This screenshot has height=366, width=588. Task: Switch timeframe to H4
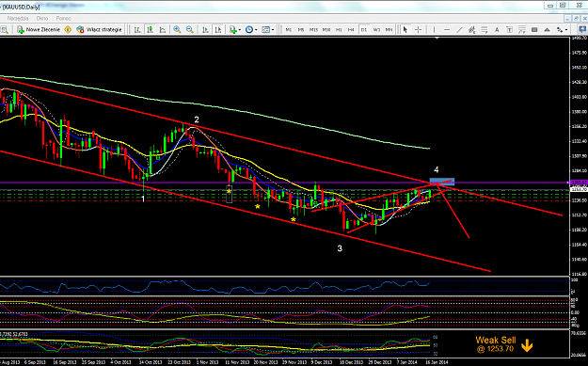351,29
